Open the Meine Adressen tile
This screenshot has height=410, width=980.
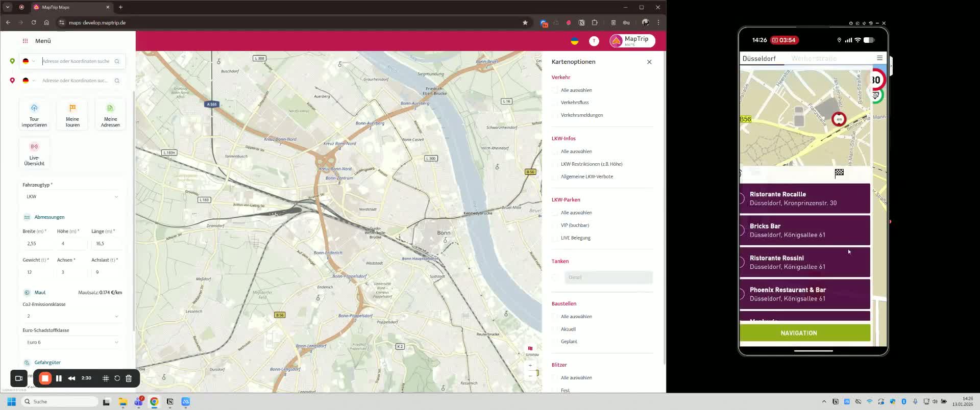110,115
